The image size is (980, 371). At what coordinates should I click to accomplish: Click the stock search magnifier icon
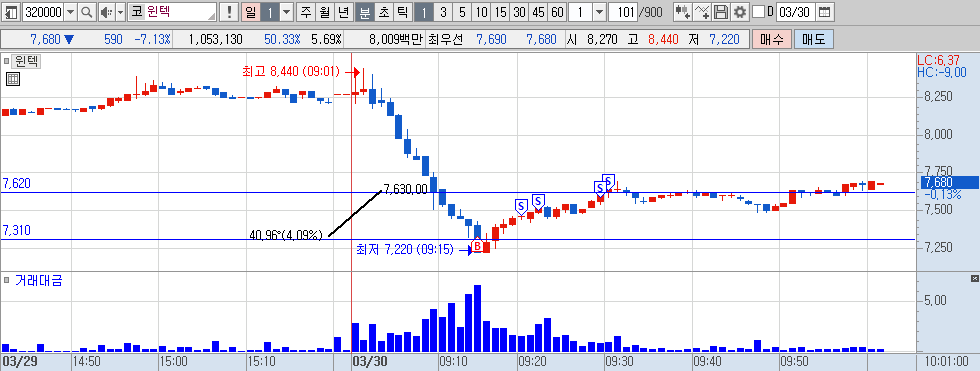pos(86,12)
